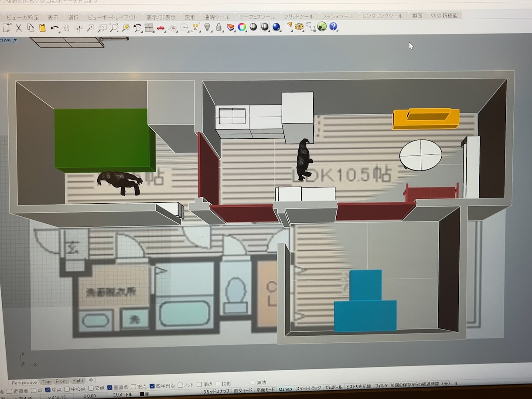Enable the 中心点 osnap checkbox

[67, 389]
